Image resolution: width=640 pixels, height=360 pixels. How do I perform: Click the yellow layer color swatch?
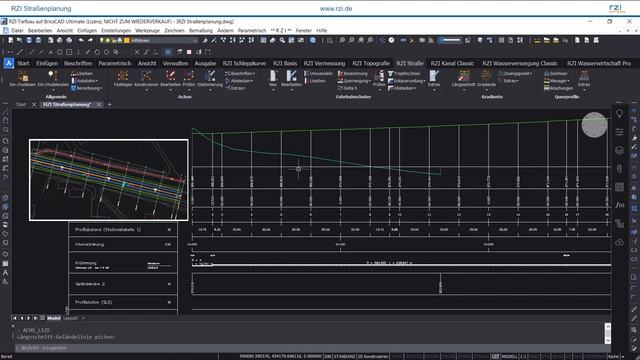[x=127, y=40]
